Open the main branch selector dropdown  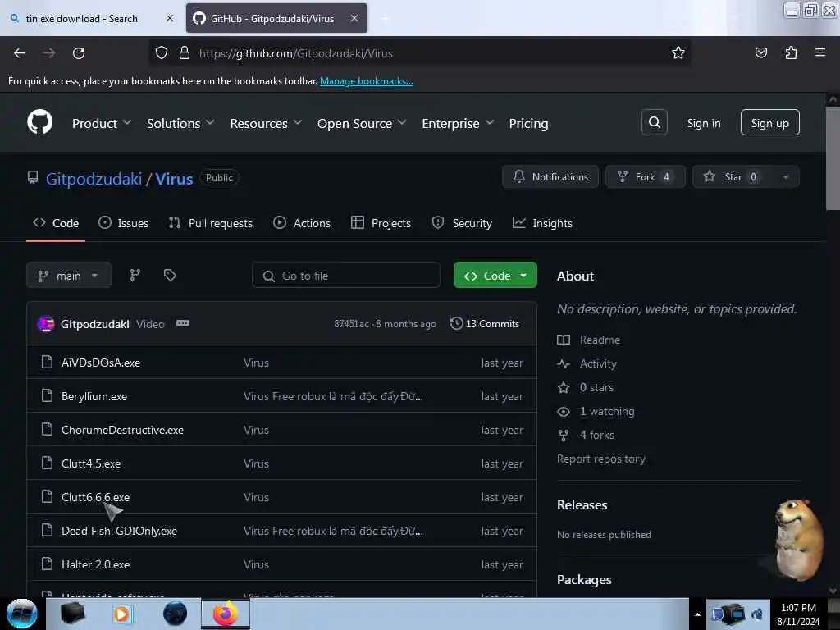pyautogui.click(x=69, y=276)
